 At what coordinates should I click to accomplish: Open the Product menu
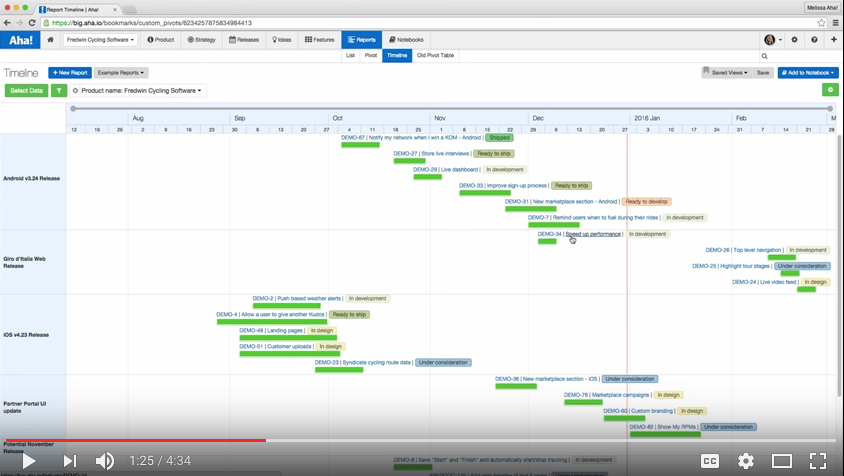(160, 40)
